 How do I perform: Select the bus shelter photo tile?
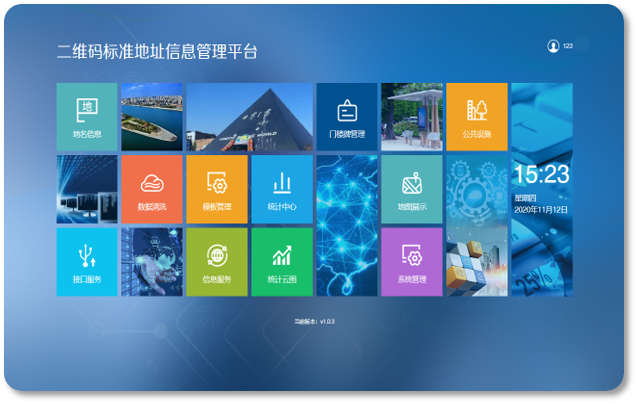coord(412,117)
